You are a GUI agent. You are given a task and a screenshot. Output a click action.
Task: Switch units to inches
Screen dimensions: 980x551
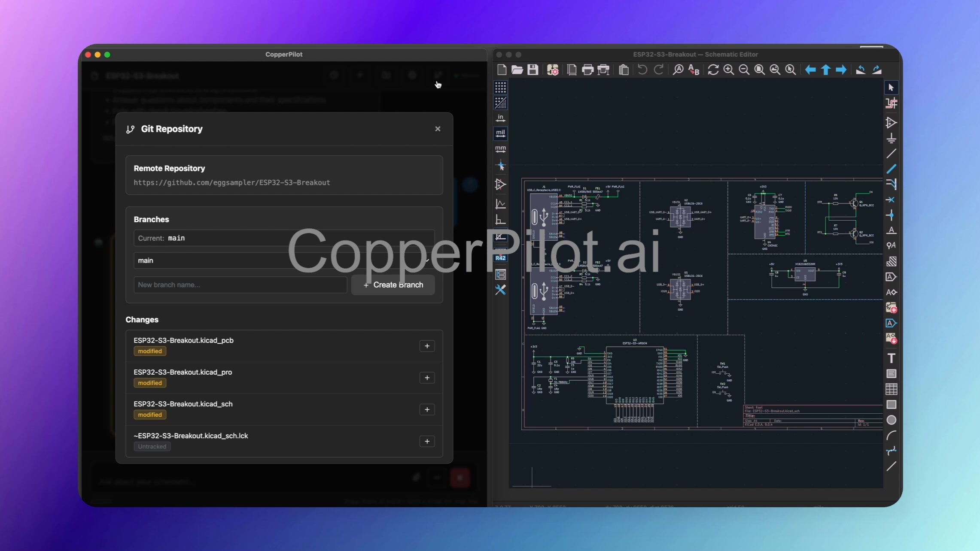coord(500,118)
